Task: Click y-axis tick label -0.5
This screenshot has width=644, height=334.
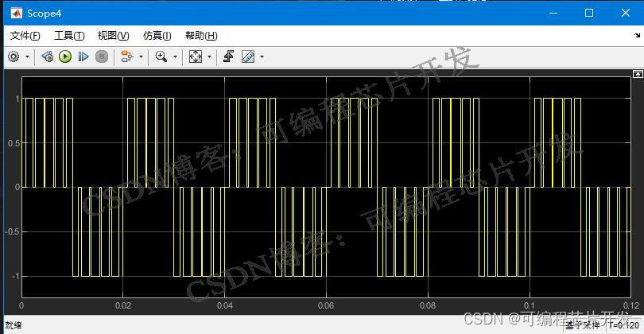Action: click(x=12, y=231)
